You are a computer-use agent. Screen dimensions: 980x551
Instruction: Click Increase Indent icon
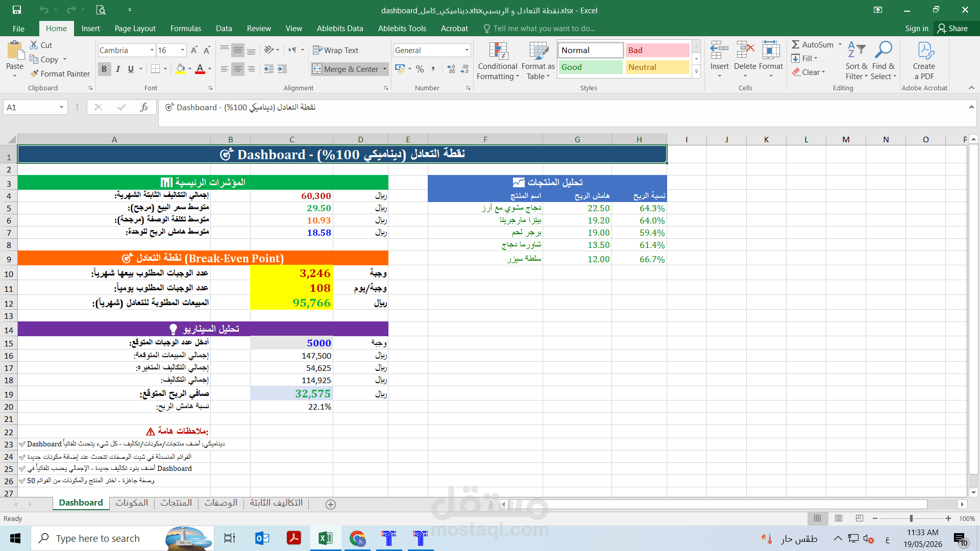282,69
